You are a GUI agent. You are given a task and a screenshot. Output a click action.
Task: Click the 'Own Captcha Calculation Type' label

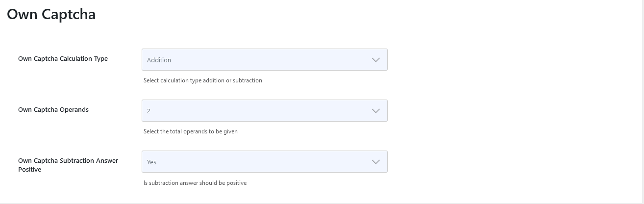pos(63,58)
